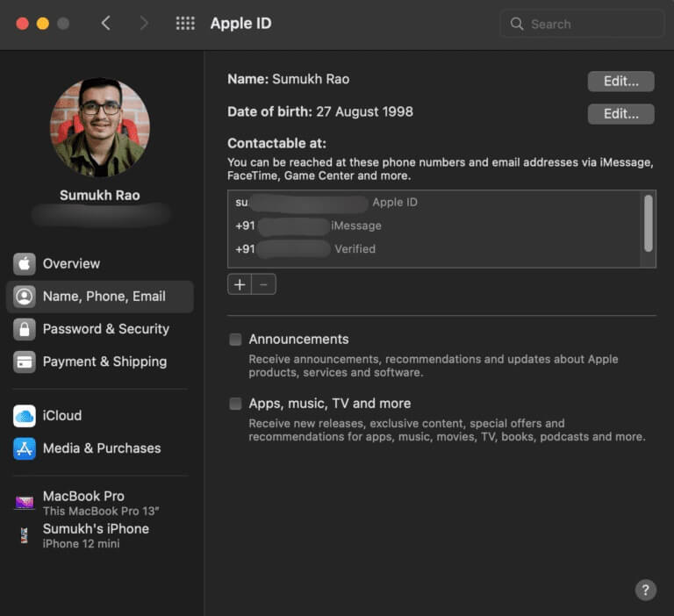Remove contact with minus button
Image resolution: width=674 pixels, height=616 pixels.
pyautogui.click(x=263, y=284)
